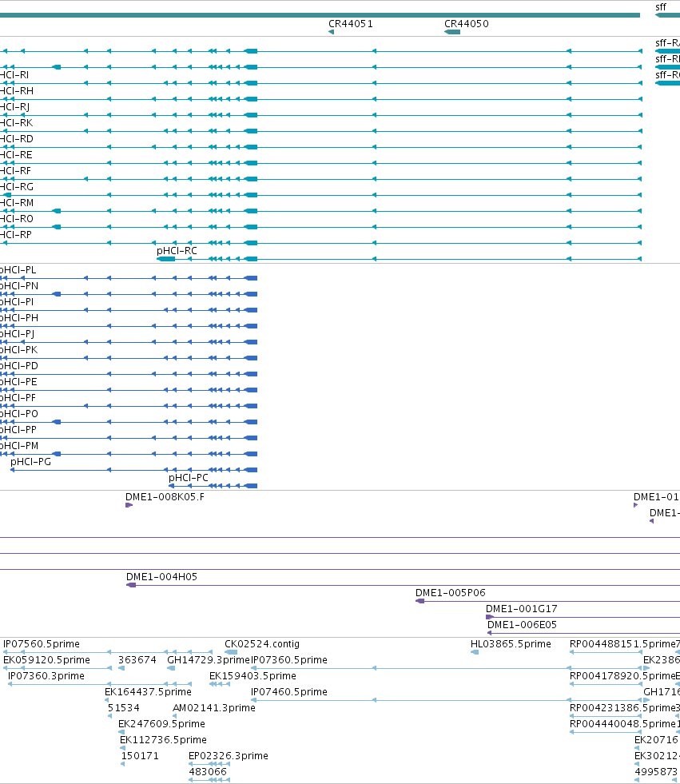Select the sff gene label
The image size is (680, 784).
click(x=661, y=7)
